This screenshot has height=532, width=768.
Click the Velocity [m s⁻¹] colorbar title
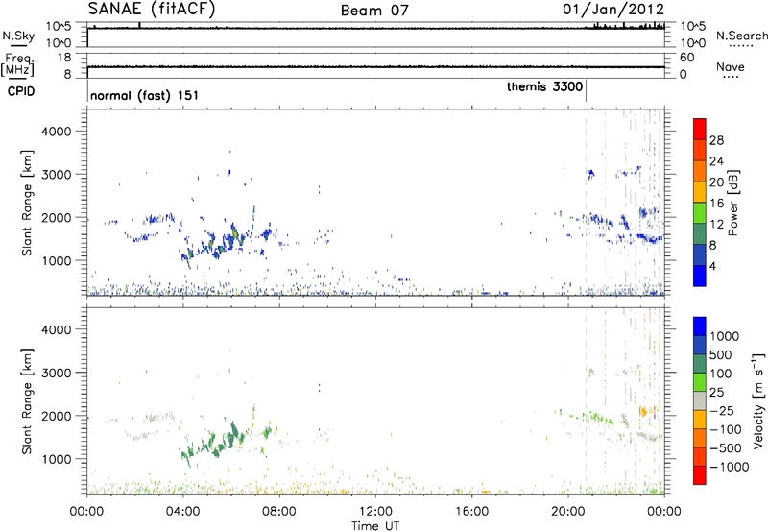coord(758,400)
